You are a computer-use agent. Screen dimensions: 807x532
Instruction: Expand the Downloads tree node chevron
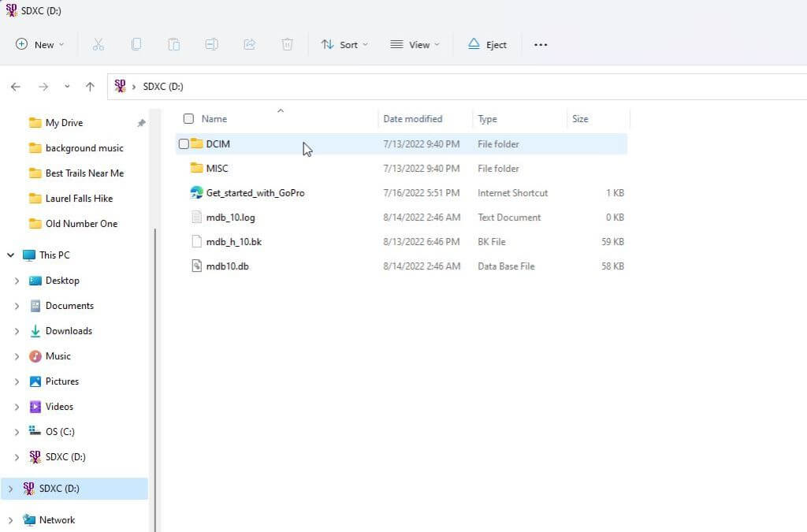click(x=17, y=331)
